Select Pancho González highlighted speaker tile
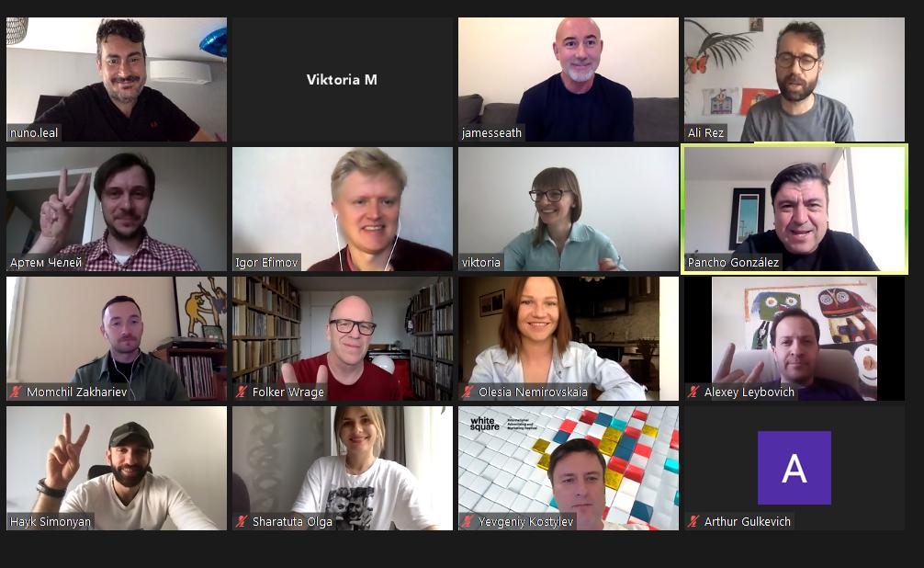This screenshot has width=924, height=568. tap(794, 209)
